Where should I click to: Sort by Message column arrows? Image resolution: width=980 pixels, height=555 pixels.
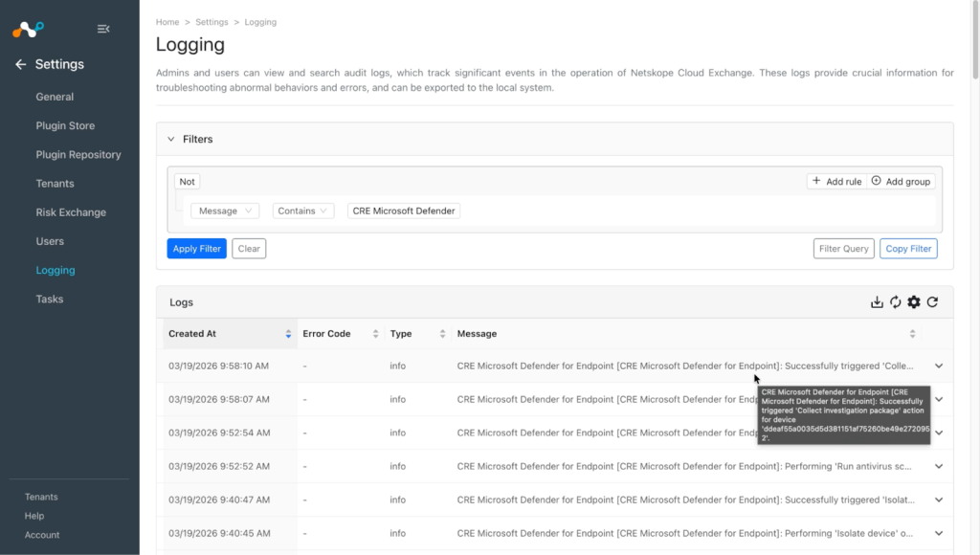(x=912, y=334)
